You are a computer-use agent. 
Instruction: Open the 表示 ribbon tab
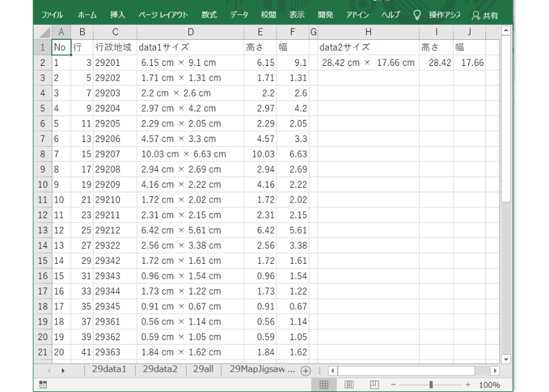[297, 15]
